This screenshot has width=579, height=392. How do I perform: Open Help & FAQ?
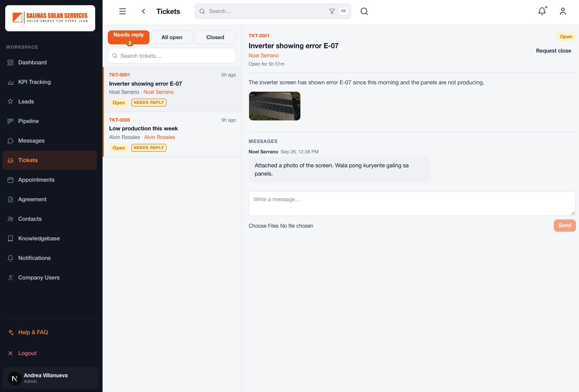coord(50,332)
